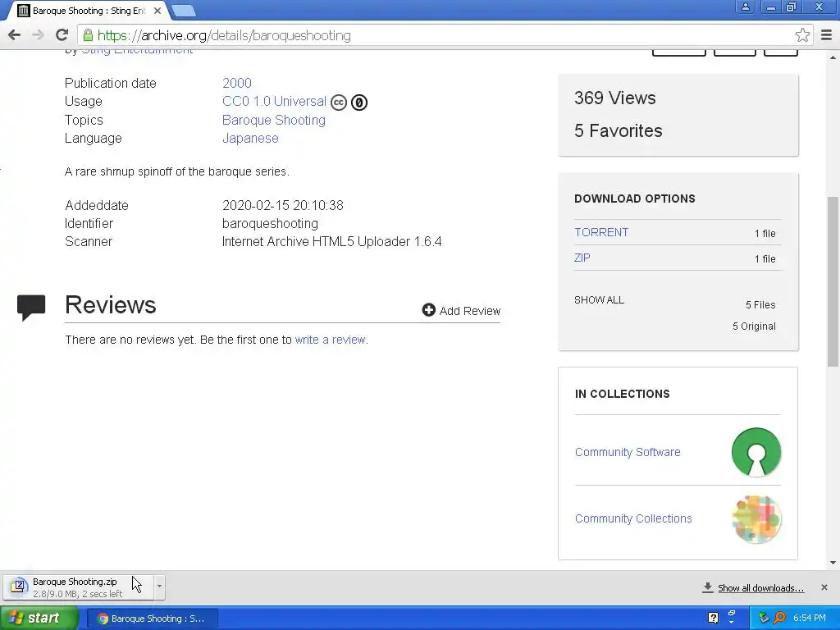Screen dimensions: 840x630
Task: Click the 5 Original text
Action: pos(754,326)
